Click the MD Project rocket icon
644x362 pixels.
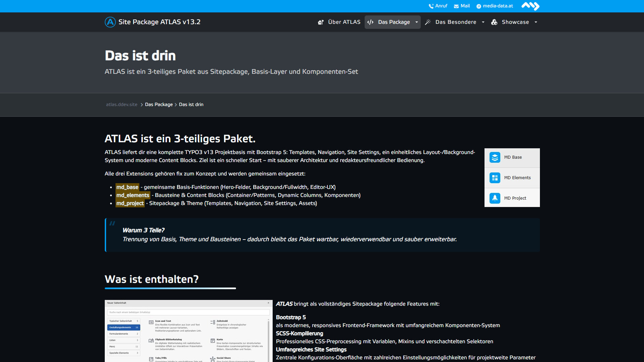pyautogui.click(x=495, y=198)
